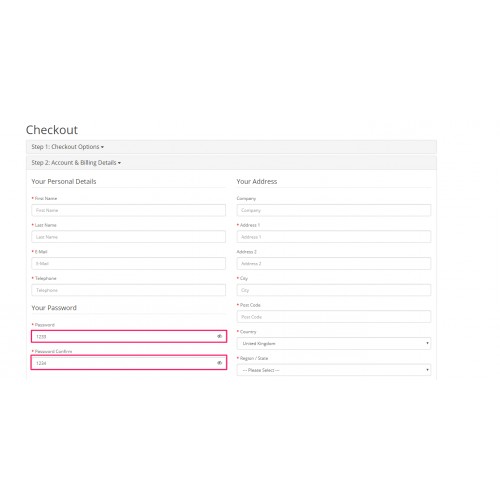Click the Address 2 input field

pyautogui.click(x=334, y=263)
